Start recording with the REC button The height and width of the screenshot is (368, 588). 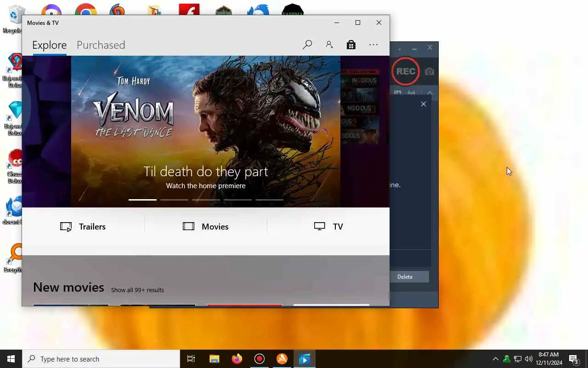tap(406, 71)
